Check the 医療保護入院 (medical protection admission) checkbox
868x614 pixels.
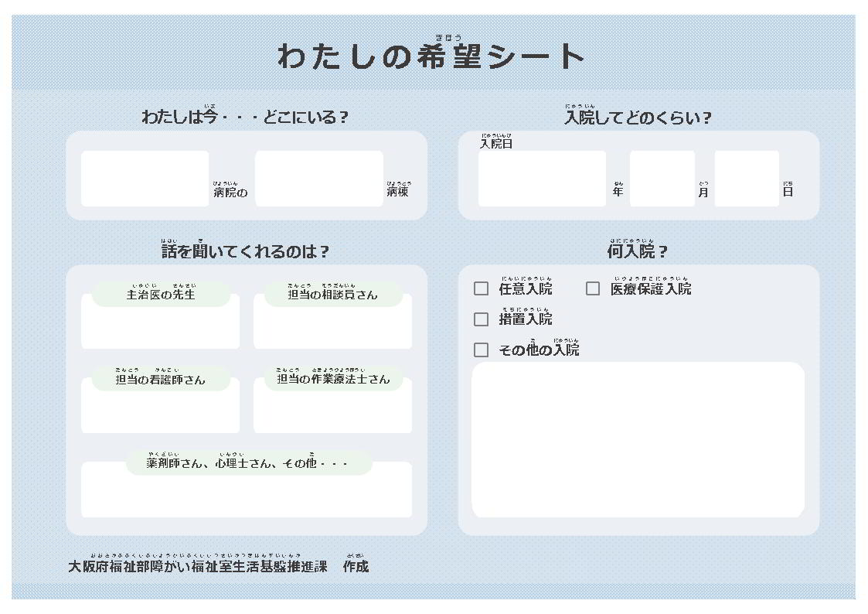click(593, 288)
